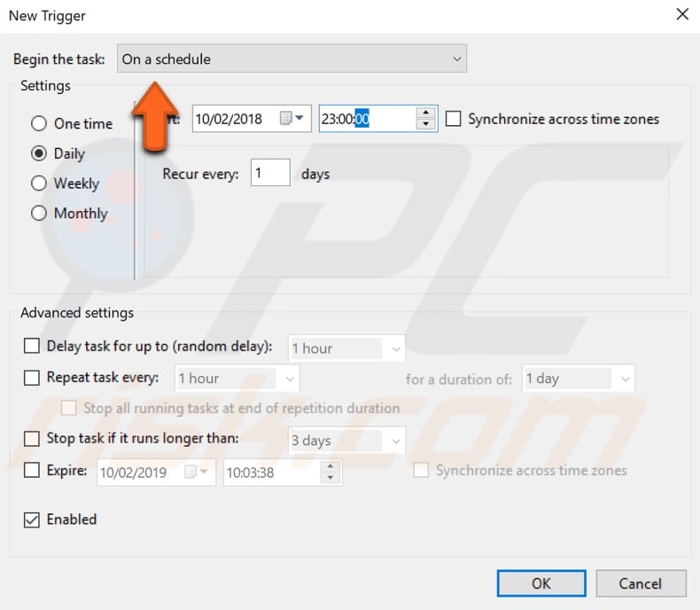Enable Repeat task every checkbox
Screen dimensions: 700x610
32,378
